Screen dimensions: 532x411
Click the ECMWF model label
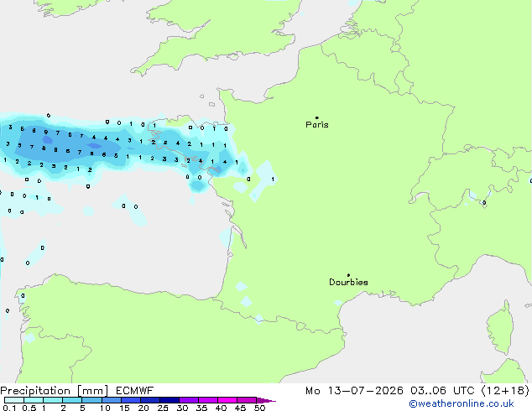click(135, 391)
